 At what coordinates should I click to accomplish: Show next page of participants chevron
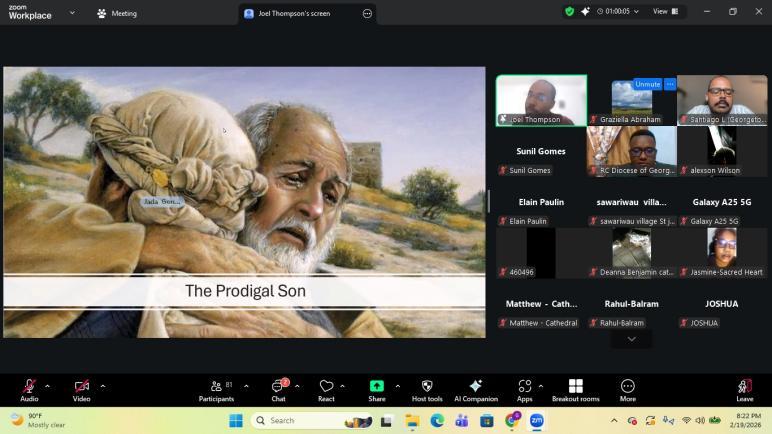pyautogui.click(x=631, y=339)
